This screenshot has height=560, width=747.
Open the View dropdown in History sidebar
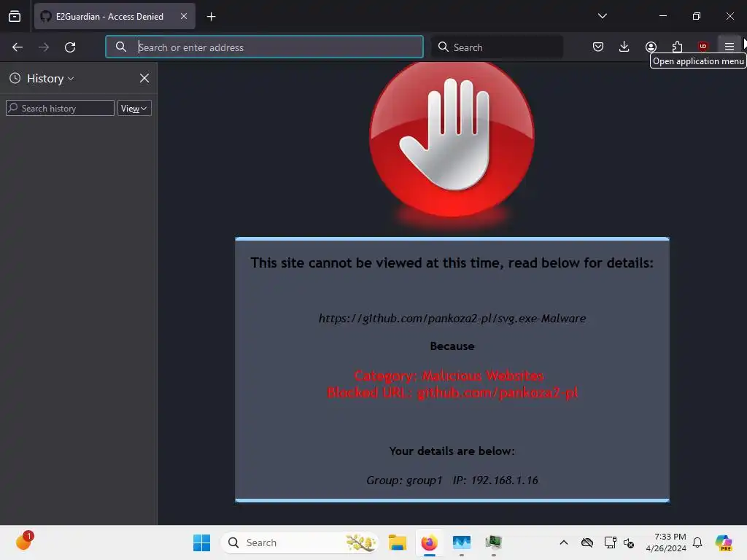(134, 108)
